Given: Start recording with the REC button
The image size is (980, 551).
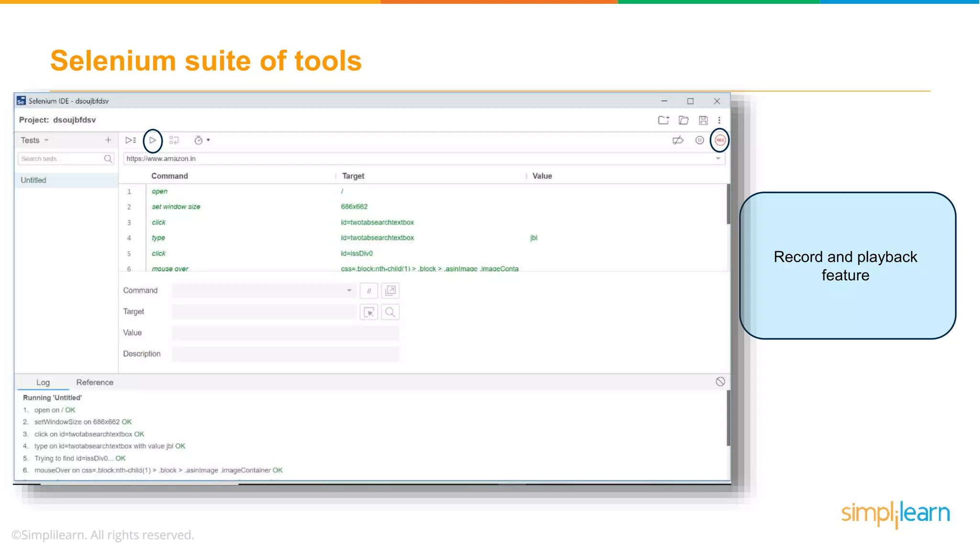Looking at the screenshot, I should click(720, 140).
